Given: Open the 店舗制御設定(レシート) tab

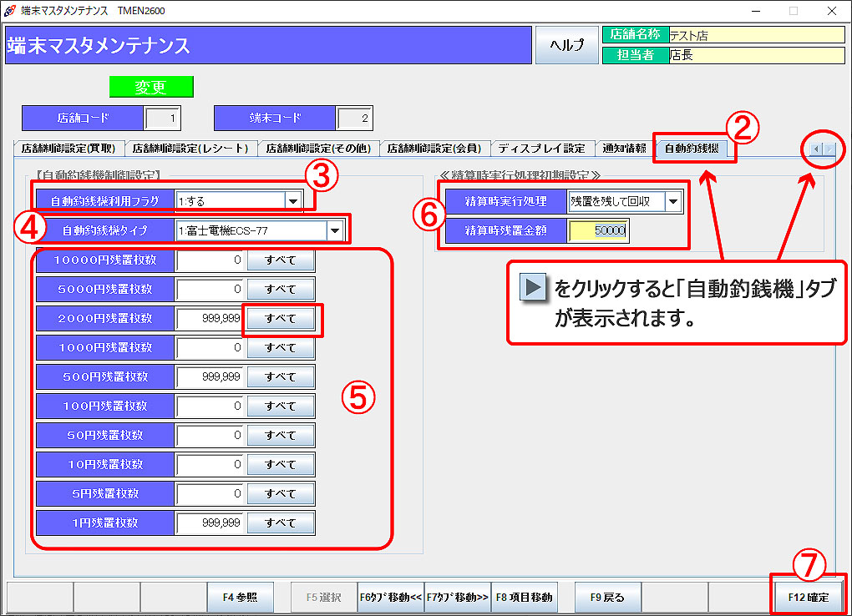Looking at the screenshot, I should (178, 148).
